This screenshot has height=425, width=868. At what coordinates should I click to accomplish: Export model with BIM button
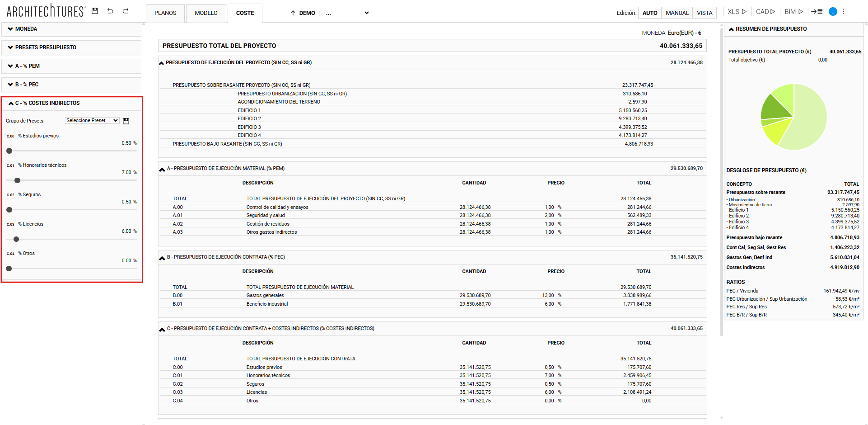[x=793, y=12]
